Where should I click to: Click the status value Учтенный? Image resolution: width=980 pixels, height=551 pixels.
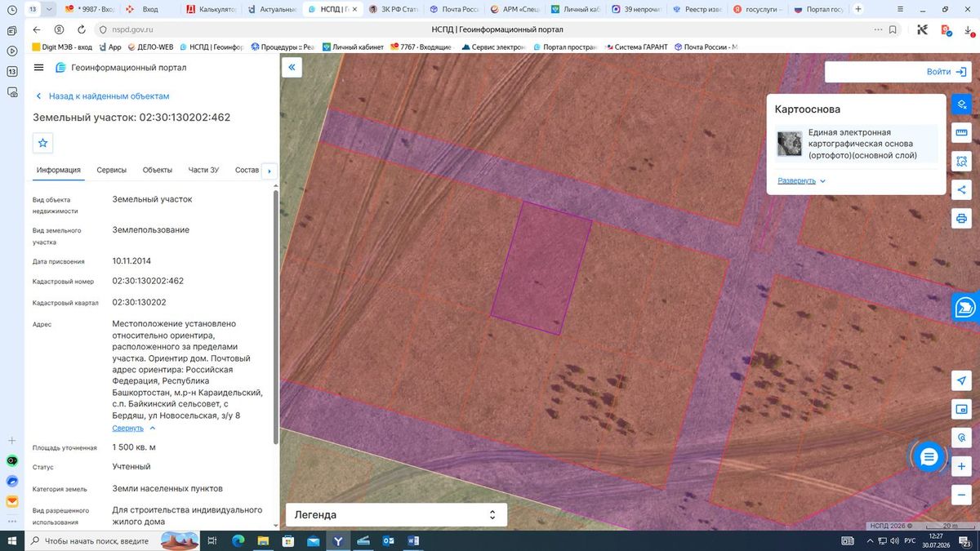pyautogui.click(x=131, y=467)
